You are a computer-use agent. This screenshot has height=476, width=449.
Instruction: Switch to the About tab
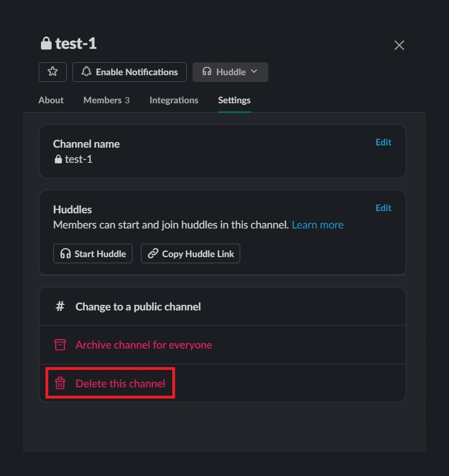tap(51, 100)
